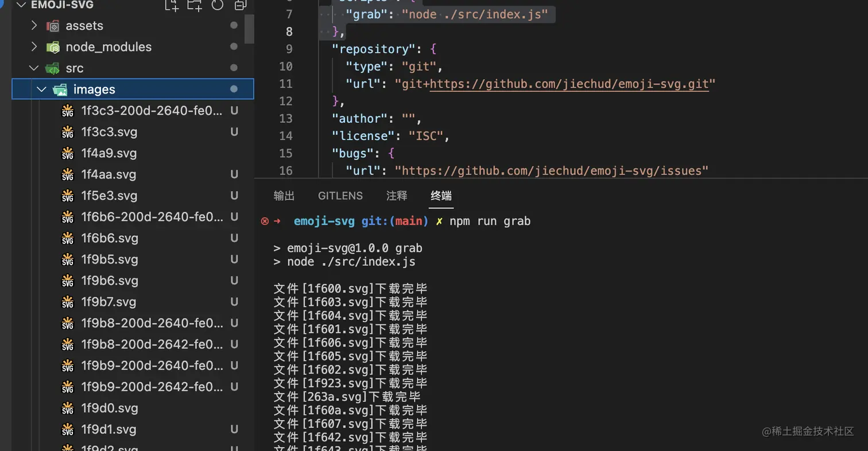Viewport: 868px width, 451px height.
Task: Click terminal line 文件[1f607.svg]下载完毕
Action: pos(351,424)
